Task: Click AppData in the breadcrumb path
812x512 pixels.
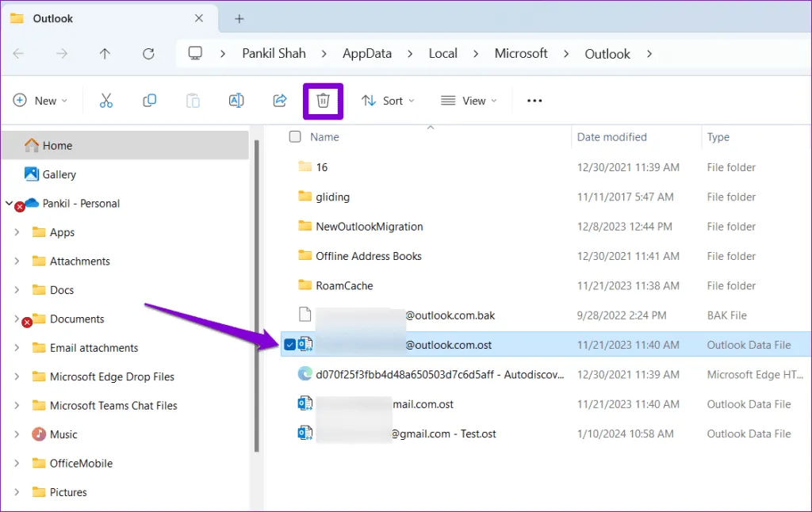Action: pos(366,54)
